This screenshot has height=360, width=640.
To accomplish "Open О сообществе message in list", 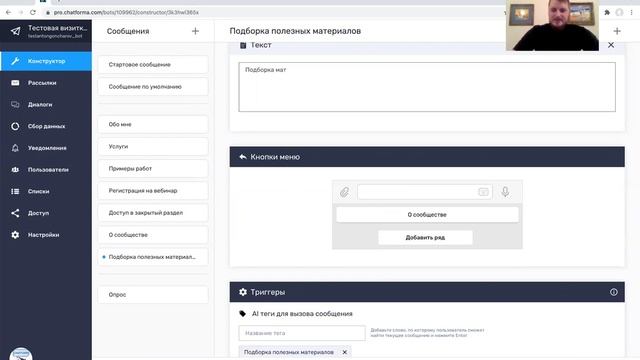I will click(x=153, y=235).
